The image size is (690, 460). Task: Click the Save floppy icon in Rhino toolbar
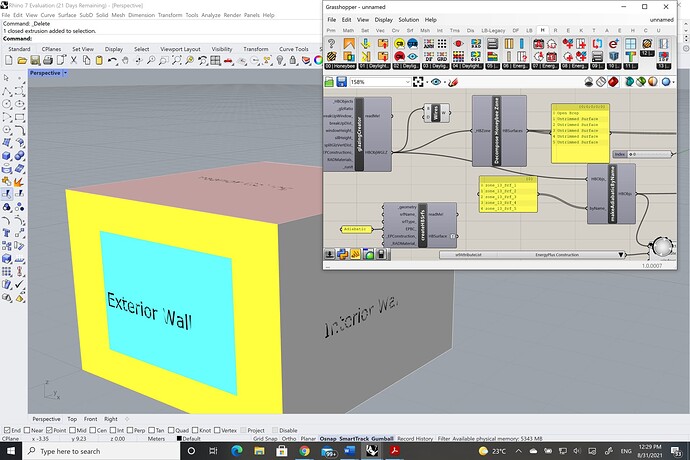coord(35,60)
